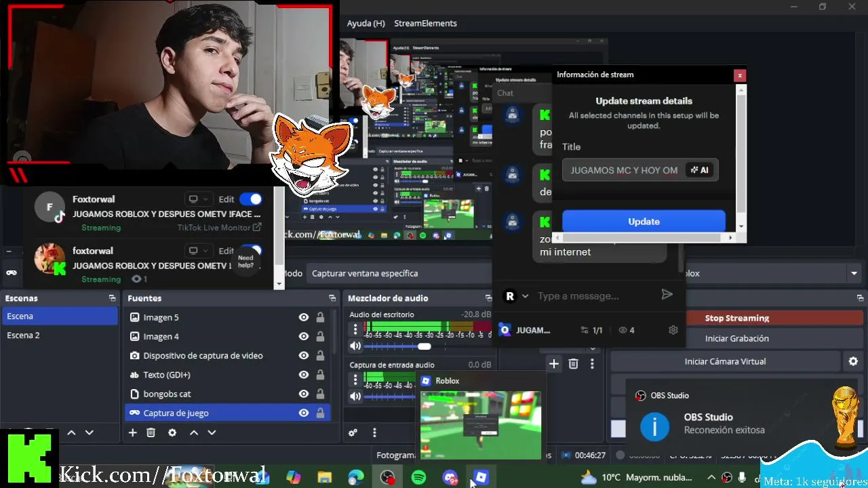This screenshot has height=488, width=868.
Task: Open Roblox from the taskbar
Action: click(x=481, y=477)
